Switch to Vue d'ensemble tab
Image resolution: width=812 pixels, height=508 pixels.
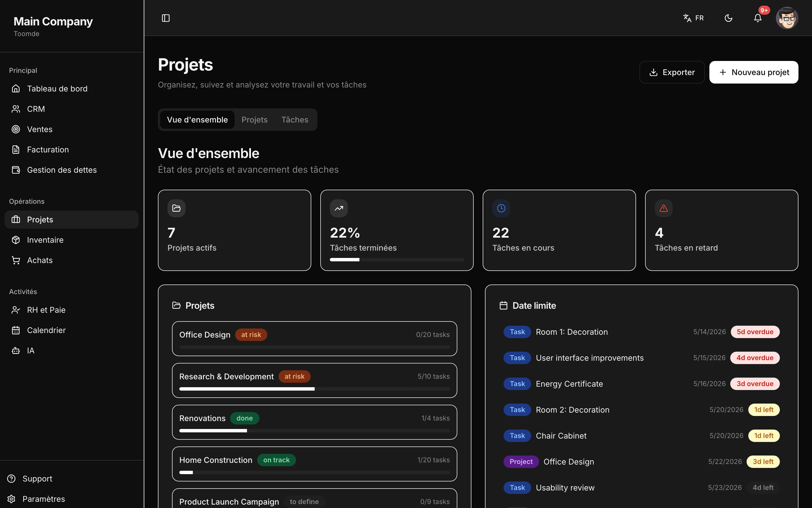197,120
